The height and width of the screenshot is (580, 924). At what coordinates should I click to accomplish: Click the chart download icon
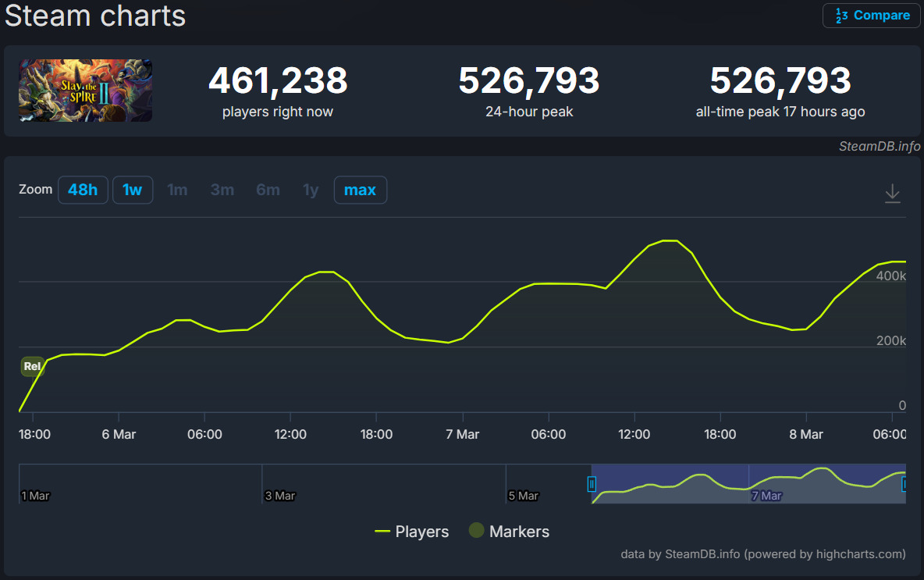click(x=892, y=194)
